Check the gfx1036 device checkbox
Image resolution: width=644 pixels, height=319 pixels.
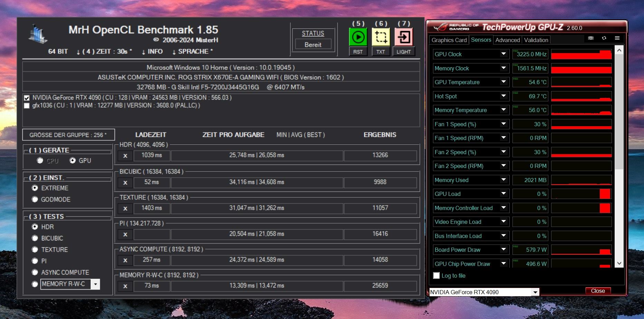point(27,106)
